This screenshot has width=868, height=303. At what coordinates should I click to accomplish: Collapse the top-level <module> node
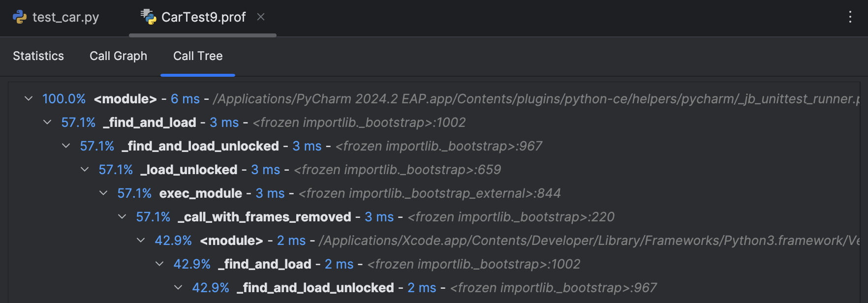coord(28,98)
